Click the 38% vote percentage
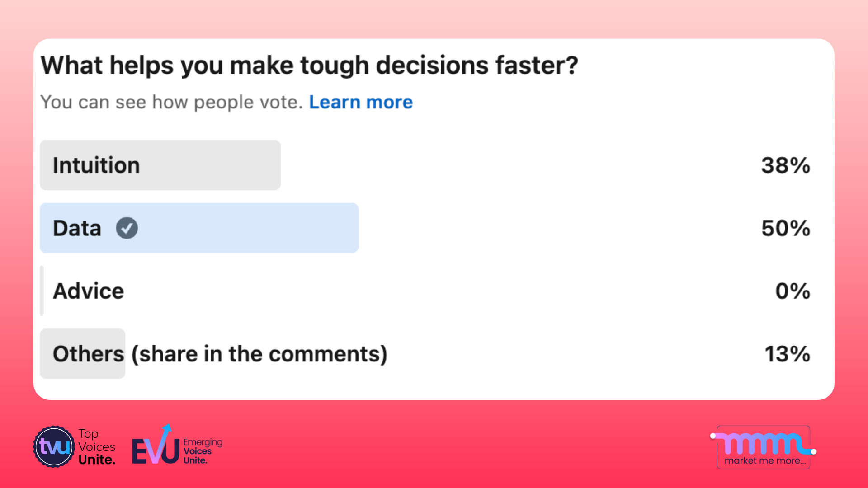The width and height of the screenshot is (868, 488). coord(785,165)
